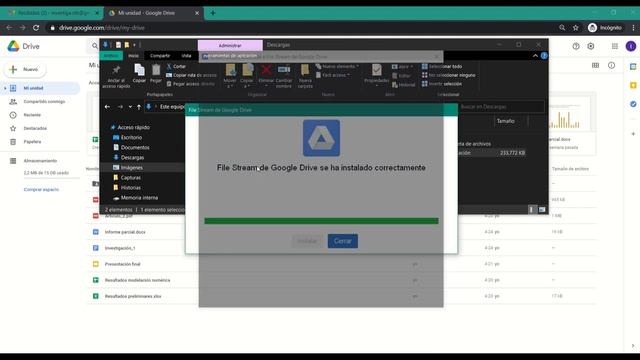Open the Historias folder in Explorer
Viewport: 640px width, 360px height.
coord(131,188)
